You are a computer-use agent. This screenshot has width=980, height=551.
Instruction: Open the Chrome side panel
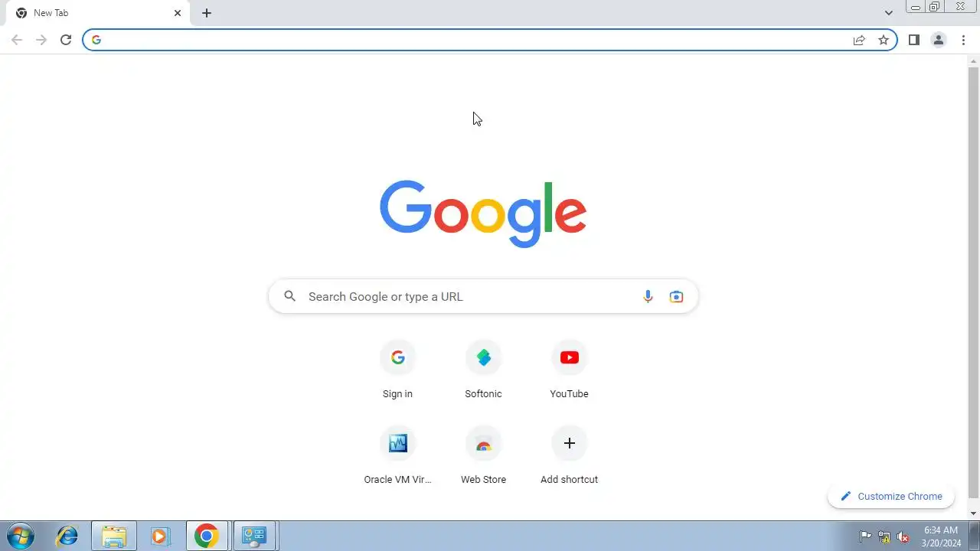point(914,40)
